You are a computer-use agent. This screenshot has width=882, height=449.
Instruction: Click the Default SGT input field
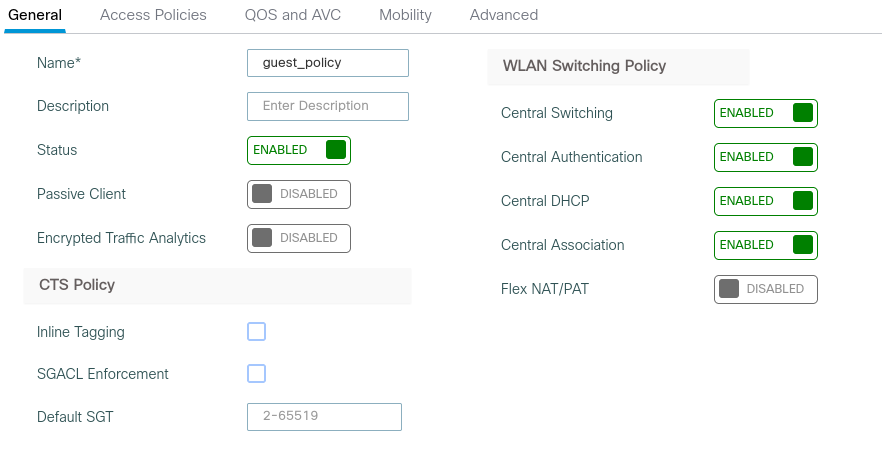point(324,416)
